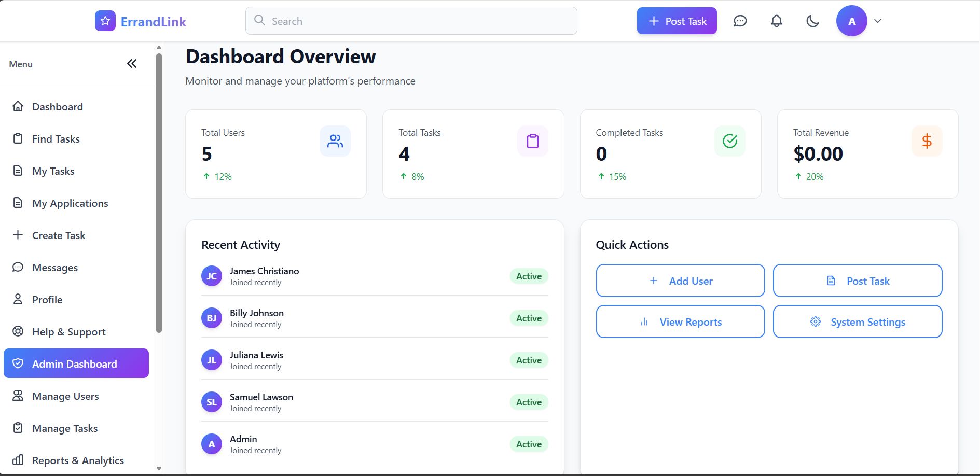
Task: Open System Settings quick action
Action: point(857,322)
